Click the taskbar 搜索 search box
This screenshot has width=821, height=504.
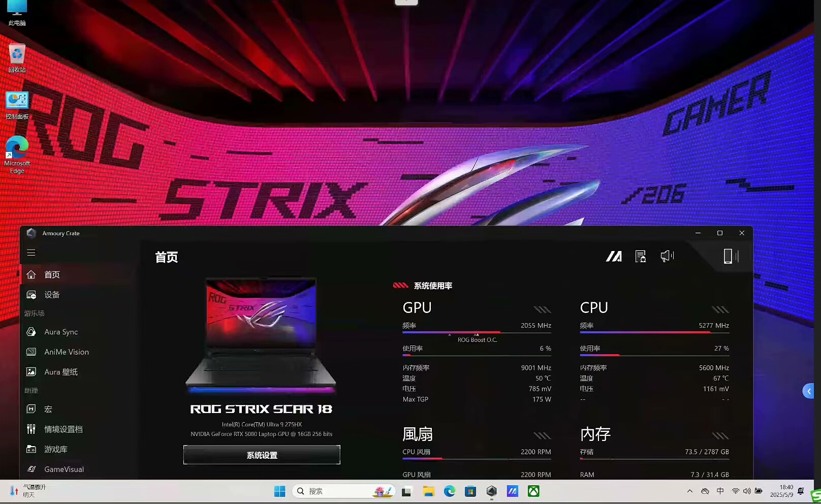pos(343,491)
